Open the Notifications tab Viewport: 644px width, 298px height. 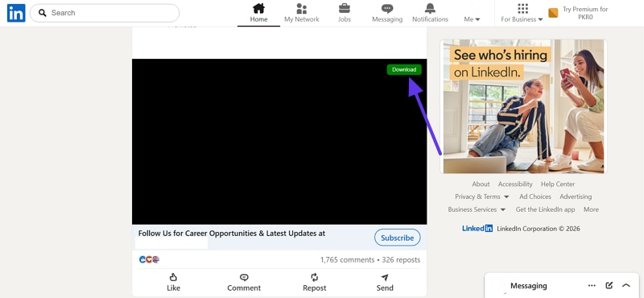(x=430, y=13)
